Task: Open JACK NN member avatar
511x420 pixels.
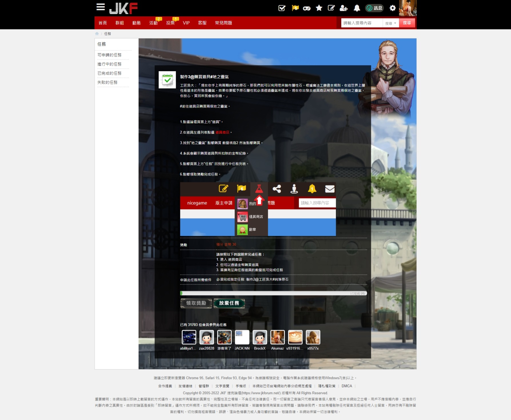Action: tap(242, 337)
